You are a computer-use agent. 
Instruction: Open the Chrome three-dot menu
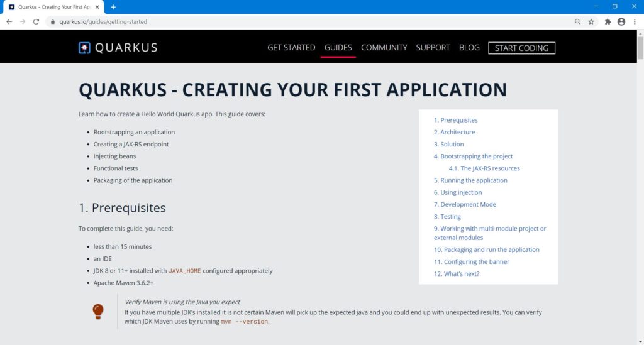(x=635, y=22)
